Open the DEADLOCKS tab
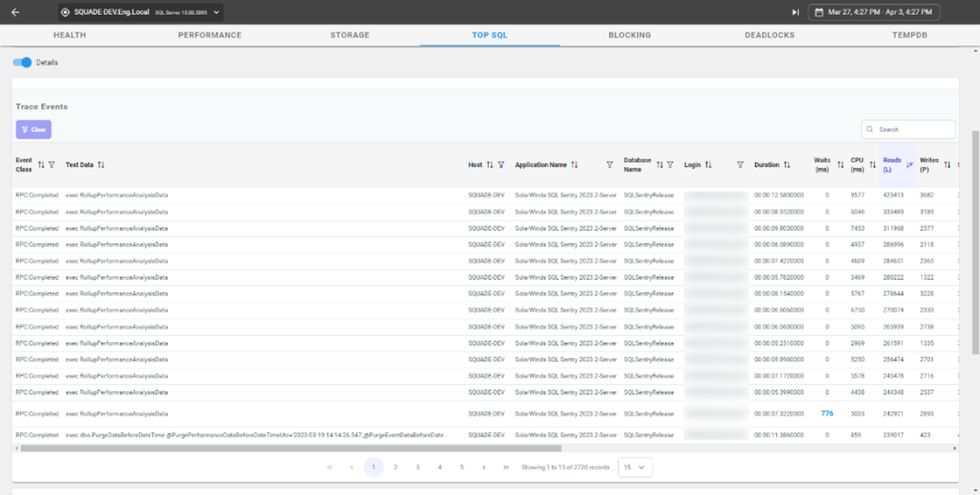Screen dimensions: 980x495 coord(770,35)
